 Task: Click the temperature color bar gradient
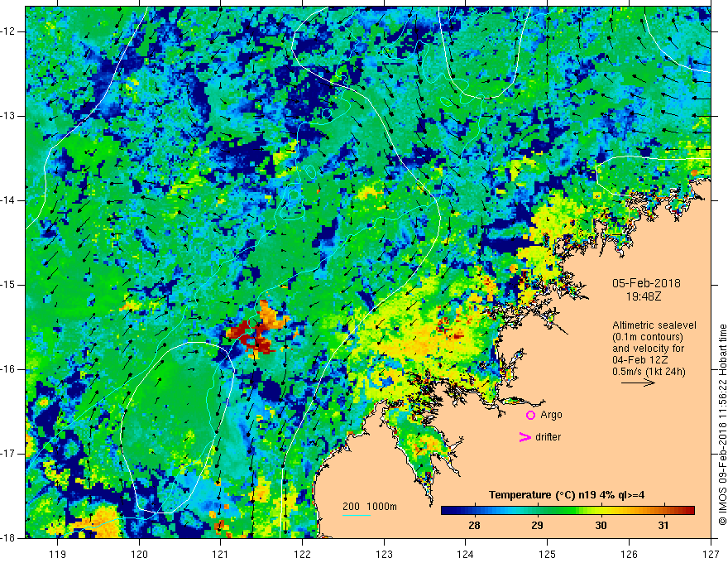click(568, 511)
